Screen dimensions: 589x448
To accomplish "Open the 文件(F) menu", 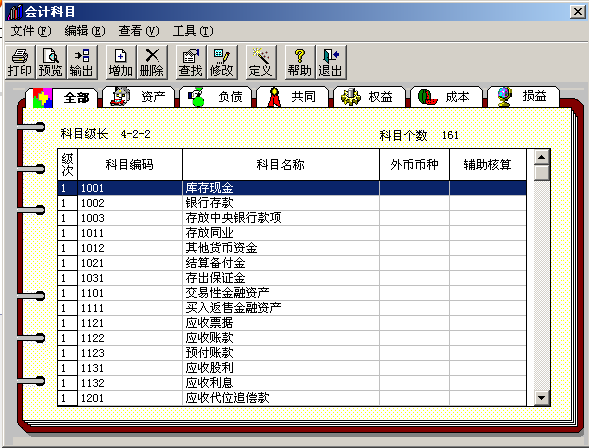I will tap(30, 31).
